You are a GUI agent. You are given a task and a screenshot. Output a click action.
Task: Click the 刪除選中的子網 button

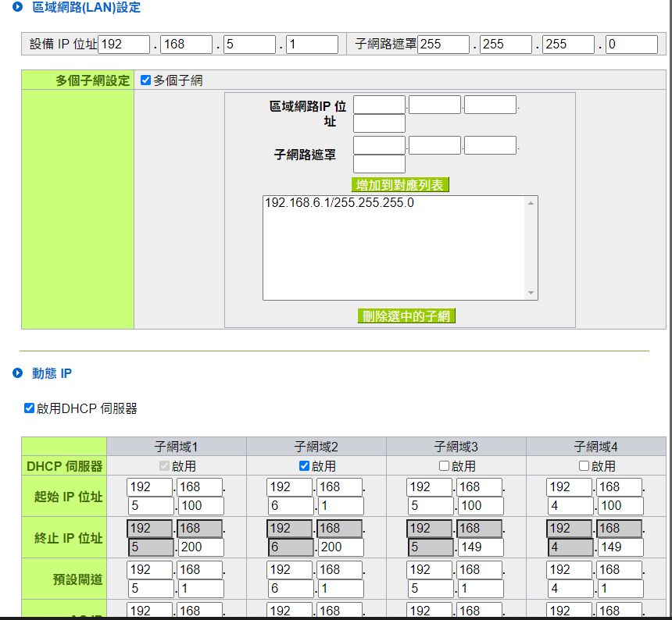(x=406, y=316)
